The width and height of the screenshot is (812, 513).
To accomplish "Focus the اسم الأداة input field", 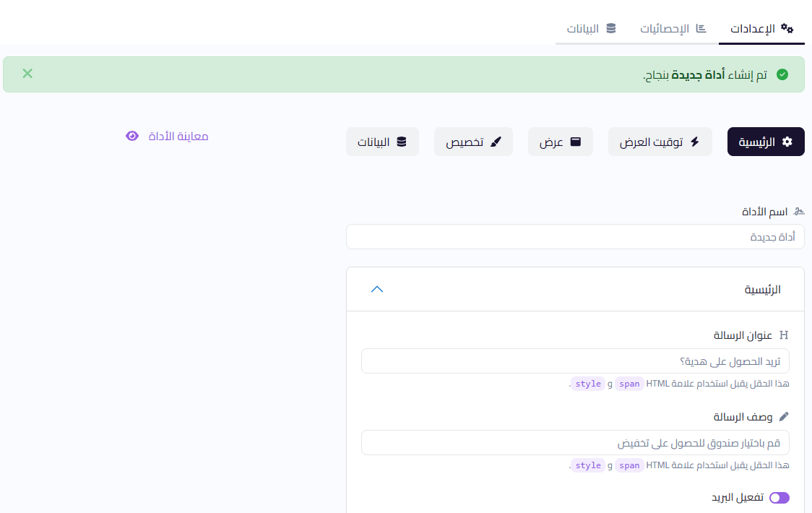I will 575,237.
